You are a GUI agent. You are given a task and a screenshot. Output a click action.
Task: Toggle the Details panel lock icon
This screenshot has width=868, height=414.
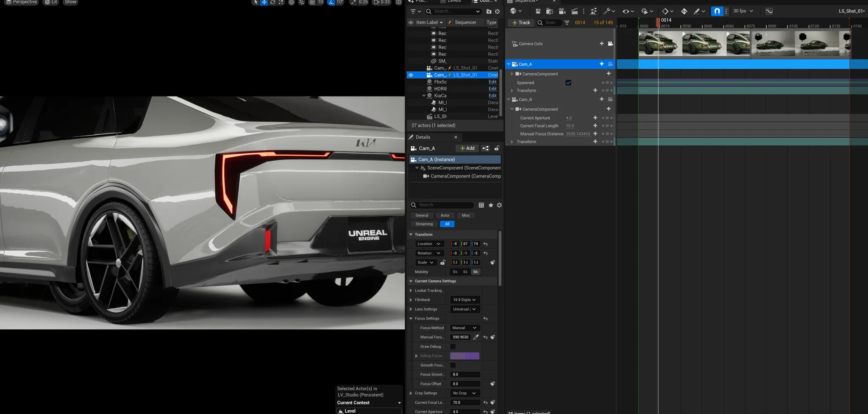[x=497, y=148]
